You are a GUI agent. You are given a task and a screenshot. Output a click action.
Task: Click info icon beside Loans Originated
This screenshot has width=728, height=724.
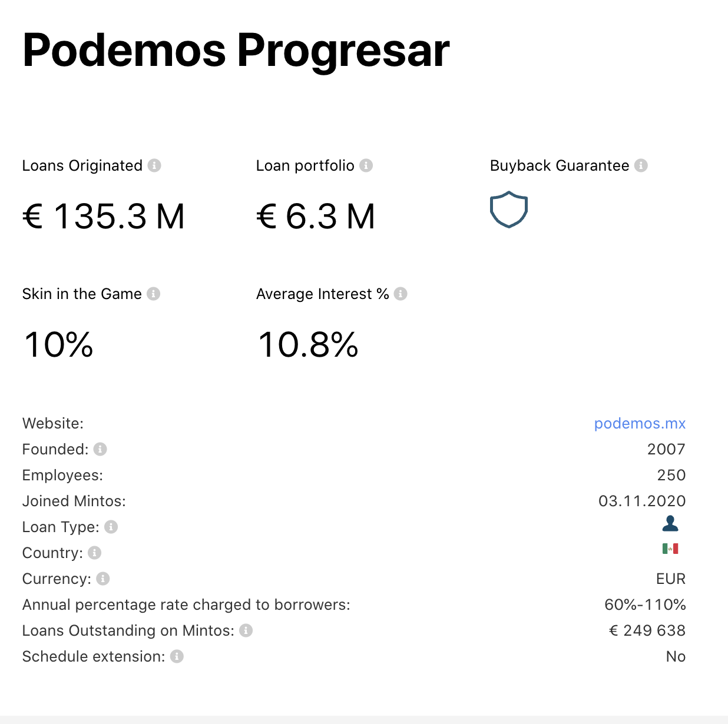[x=154, y=165]
